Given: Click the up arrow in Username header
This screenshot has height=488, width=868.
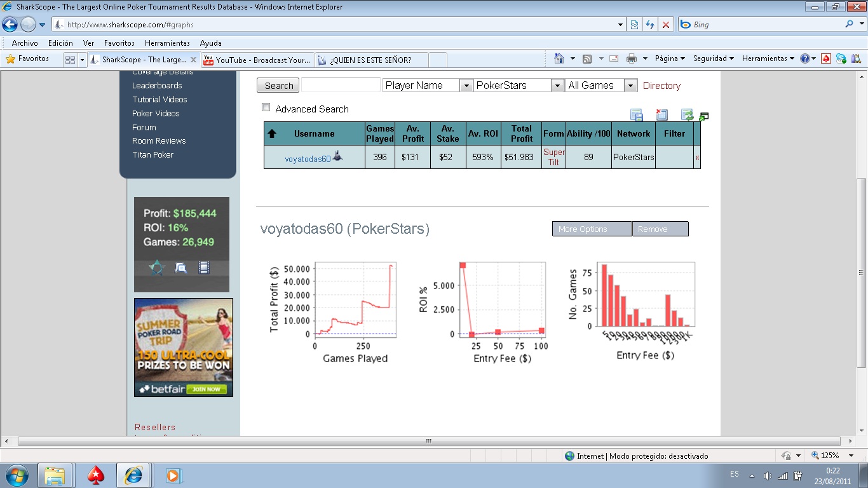Looking at the screenshot, I should (272, 133).
